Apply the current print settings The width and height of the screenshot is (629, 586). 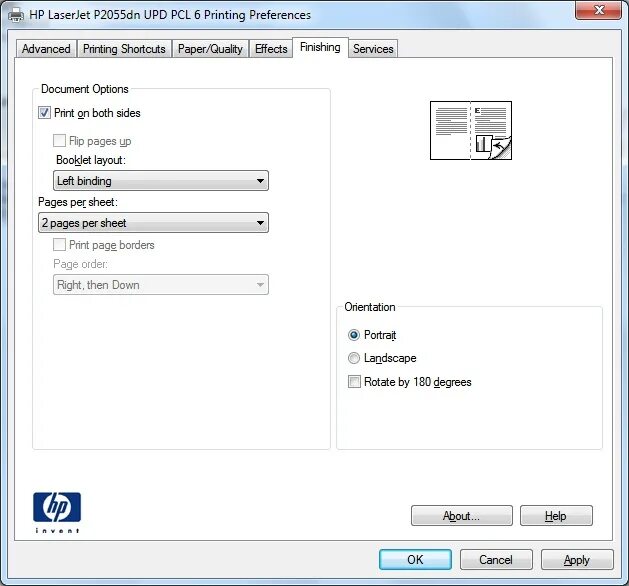577,560
